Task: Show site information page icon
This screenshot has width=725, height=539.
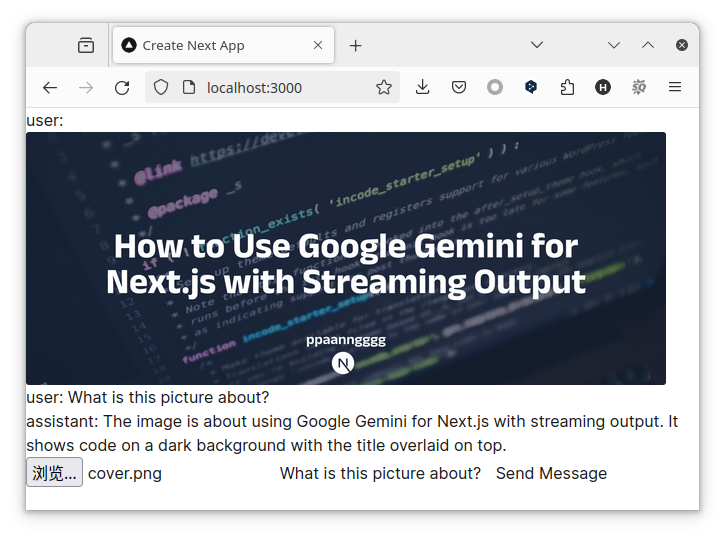Action: [189, 87]
